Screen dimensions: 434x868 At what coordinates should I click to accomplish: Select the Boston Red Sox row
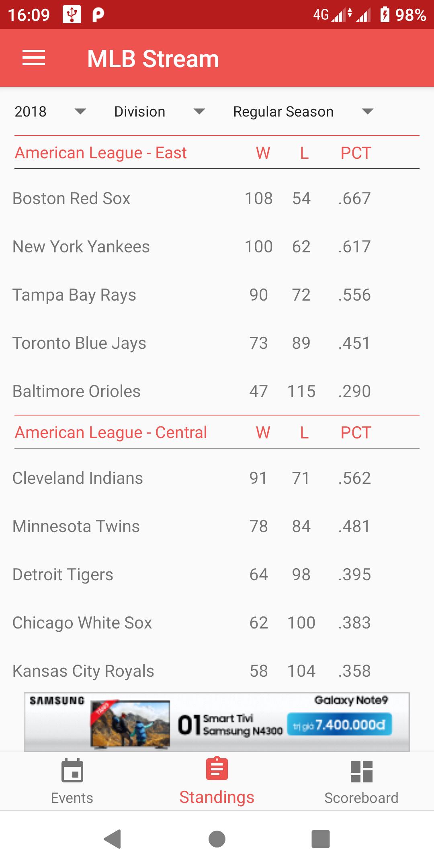point(217,199)
